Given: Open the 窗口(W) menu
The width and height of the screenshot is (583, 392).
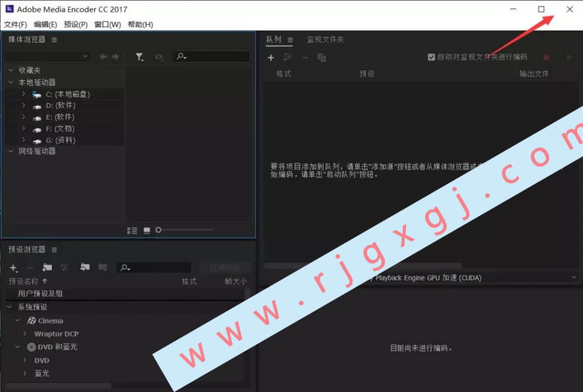Looking at the screenshot, I should point(108,24).
